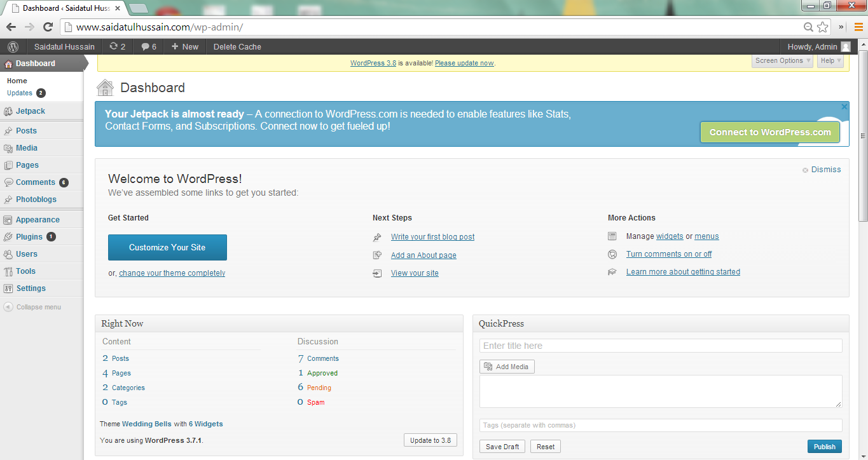Viewport: 868px width, 460px height.
Task: Click the Photoblogs pin icon in sidebar
Action: click(x=8, y=200)
